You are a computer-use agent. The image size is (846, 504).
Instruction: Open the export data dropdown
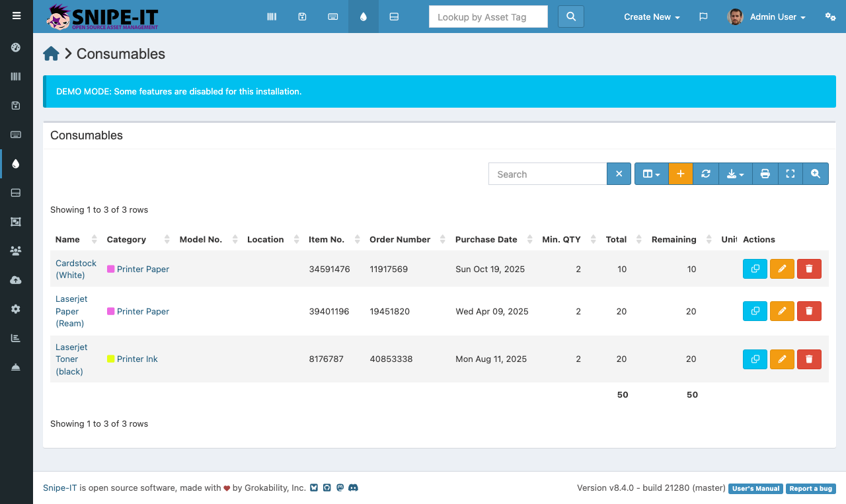click(735, 174)
